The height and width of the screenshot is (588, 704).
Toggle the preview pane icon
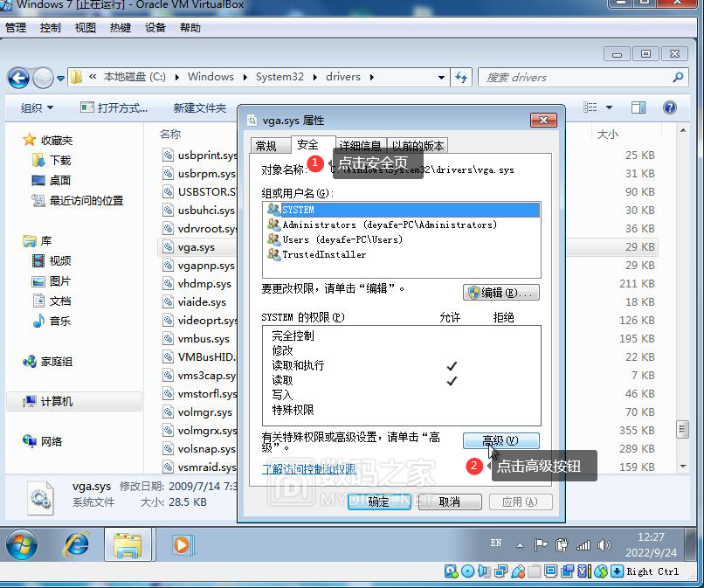point(638,107)
